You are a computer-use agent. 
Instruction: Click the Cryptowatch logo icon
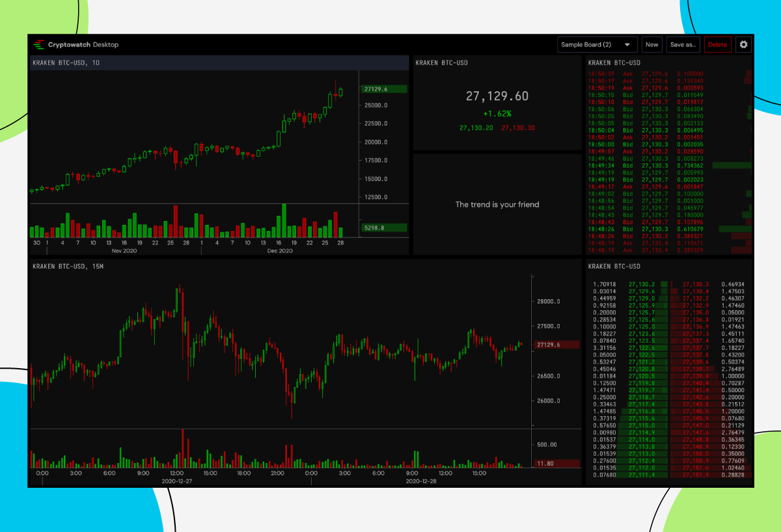(x=38, y=45)
